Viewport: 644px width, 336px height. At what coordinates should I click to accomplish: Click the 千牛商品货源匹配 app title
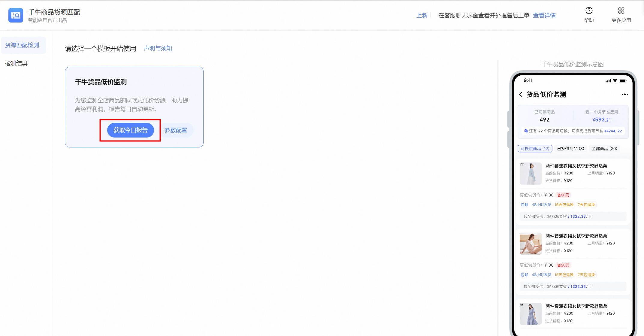54,12
